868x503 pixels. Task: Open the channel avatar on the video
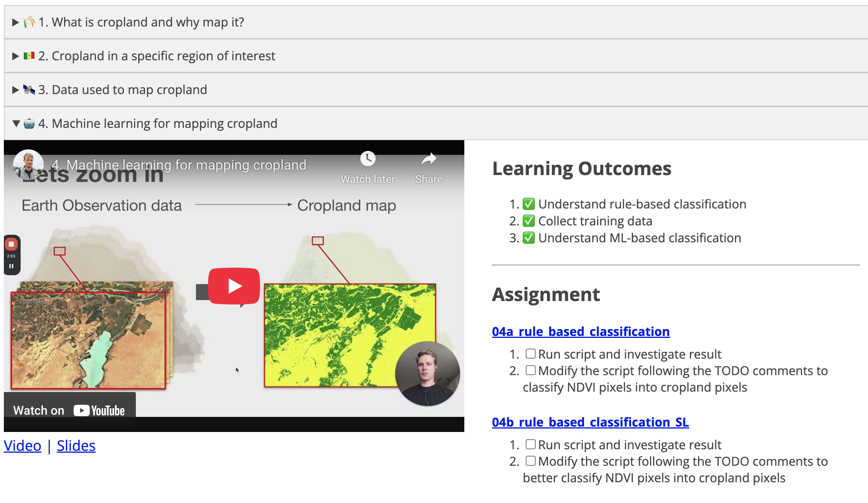pyautogui.click(x=28, y=165)
